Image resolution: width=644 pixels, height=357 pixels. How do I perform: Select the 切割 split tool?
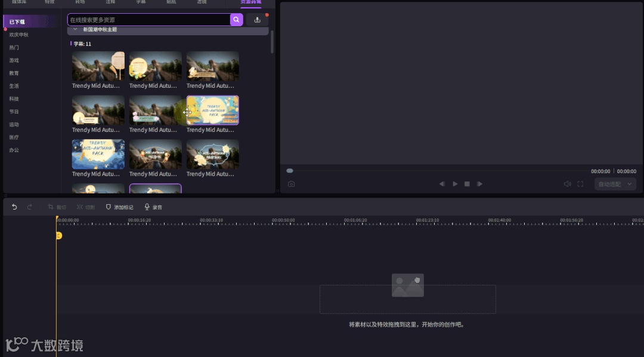(x=85, y=207)
